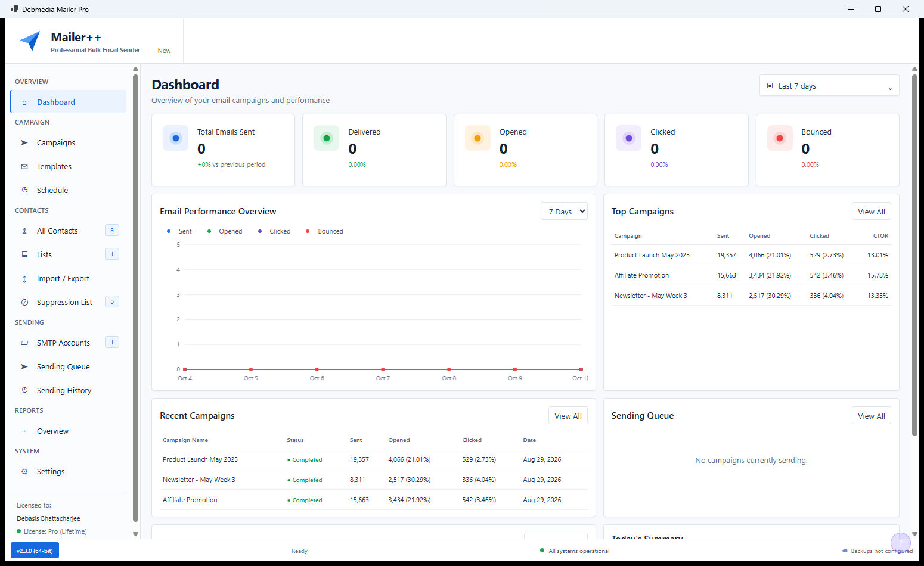Click View All in Recent Campaigns
924x566 pixels.
coord(568,416)
